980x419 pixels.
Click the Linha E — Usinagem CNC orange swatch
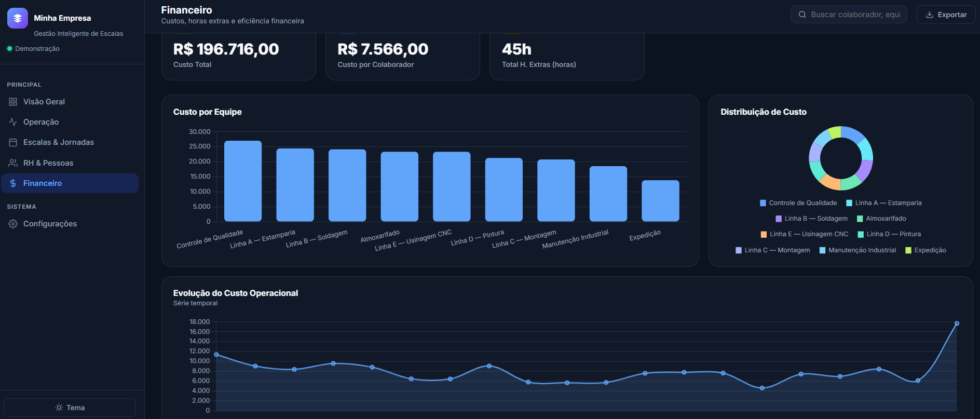pyautogui.click(x=764, y=234)
